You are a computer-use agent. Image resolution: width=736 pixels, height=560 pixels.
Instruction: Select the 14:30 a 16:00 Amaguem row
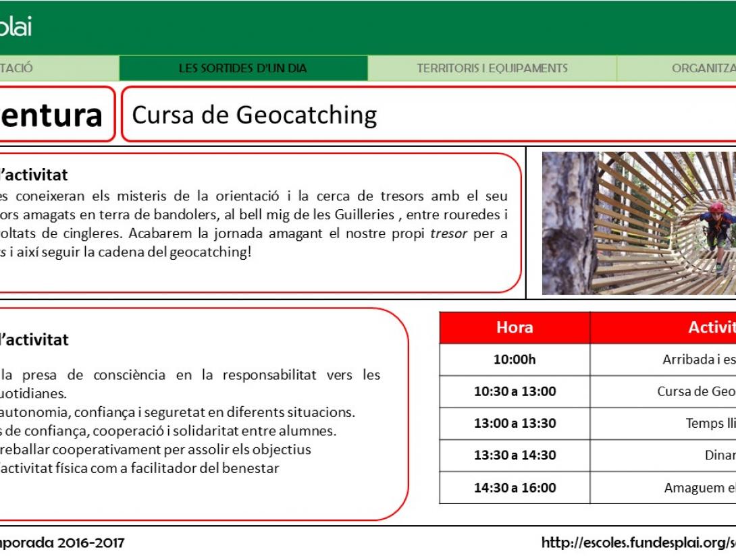pos(515,488)
